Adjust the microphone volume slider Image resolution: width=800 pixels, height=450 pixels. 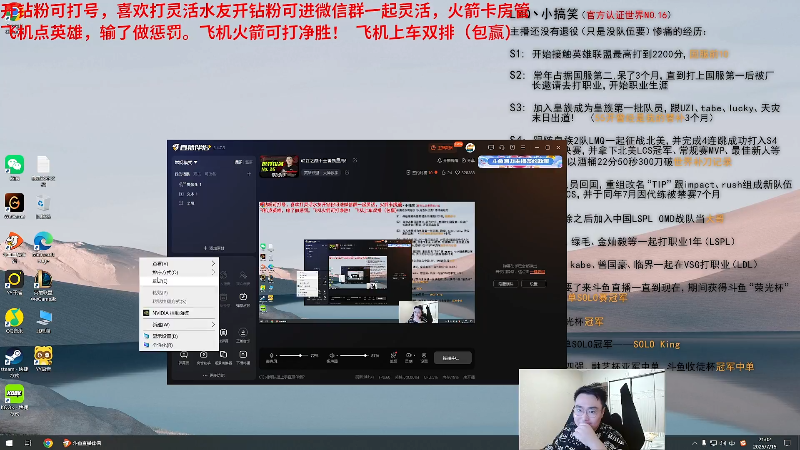pos(293,355)
